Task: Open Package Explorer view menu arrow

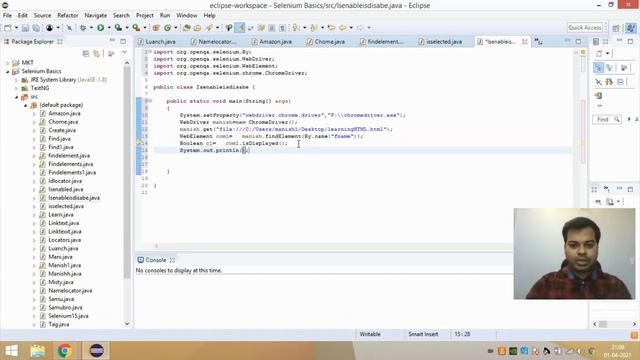Action: (x=124, y=53)
